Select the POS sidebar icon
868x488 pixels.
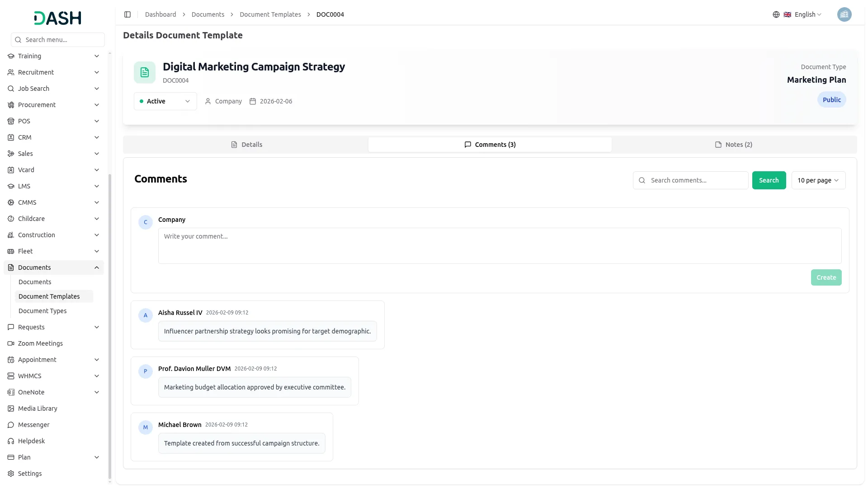[x=10, y=121]
